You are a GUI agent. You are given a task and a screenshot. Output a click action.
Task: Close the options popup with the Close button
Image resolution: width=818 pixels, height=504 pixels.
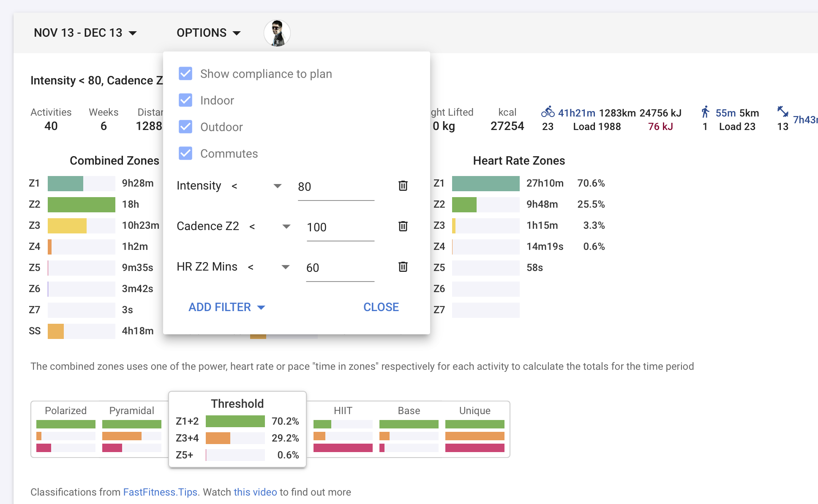[381, 307]
